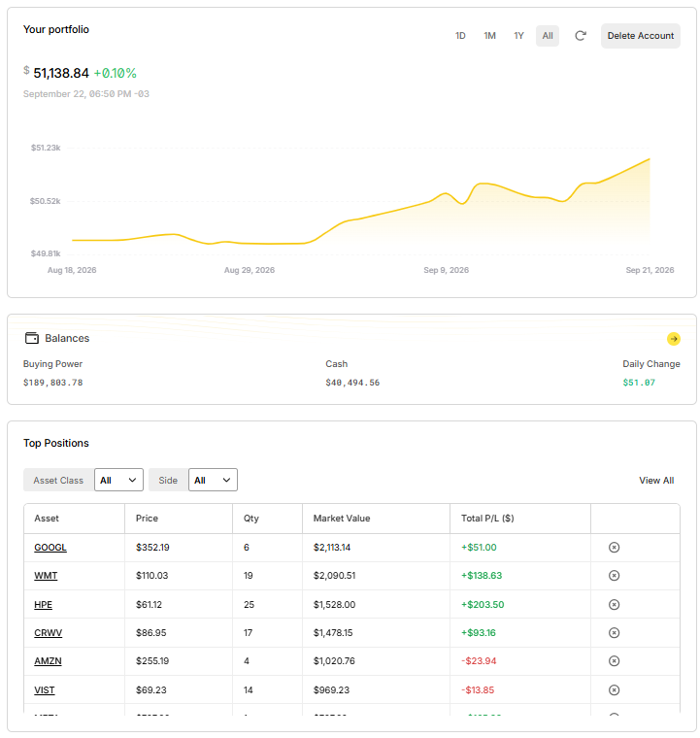Click the +0.10% change figure
This screenshot has width=700, height=738.
(x=116, y=73)
